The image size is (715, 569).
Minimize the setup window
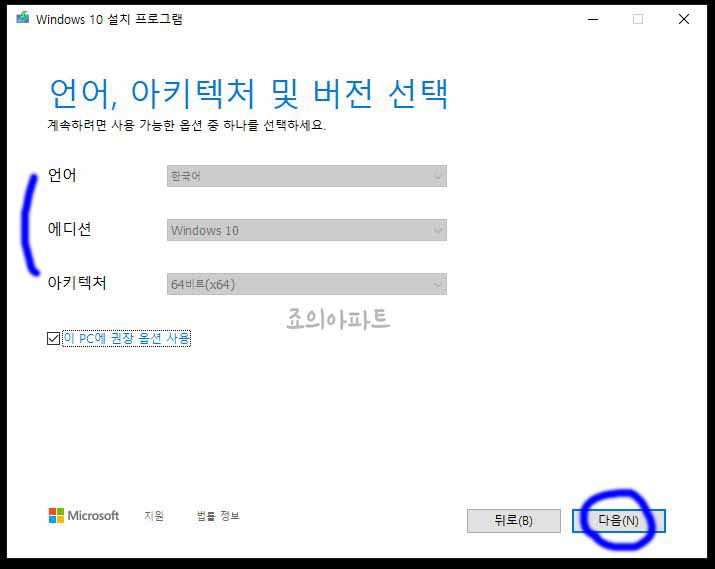[x=593, y=19]
